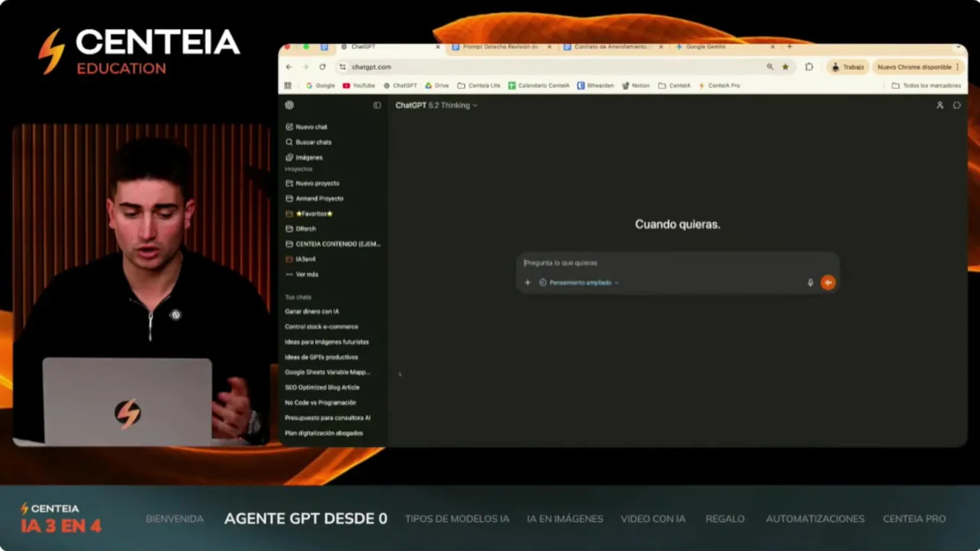980x551 pixels.
Task: Collapse the sidebar with the panel icon
Action: click(x=377, y=106)
